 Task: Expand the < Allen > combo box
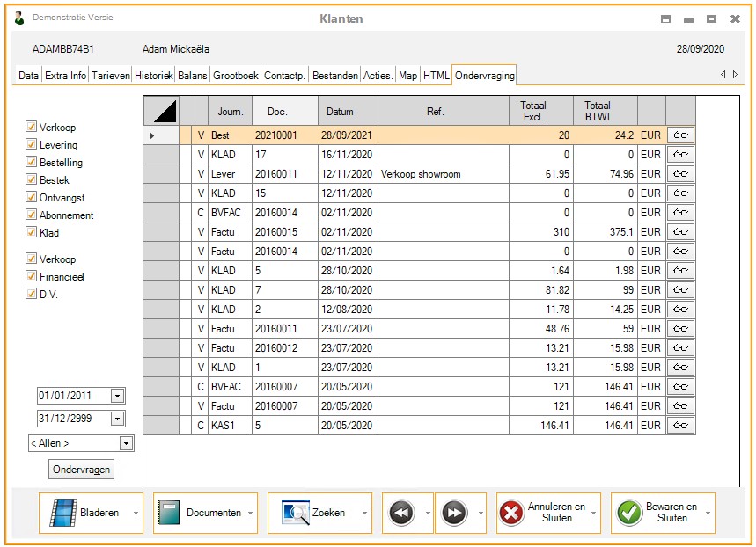pos(126,443)
